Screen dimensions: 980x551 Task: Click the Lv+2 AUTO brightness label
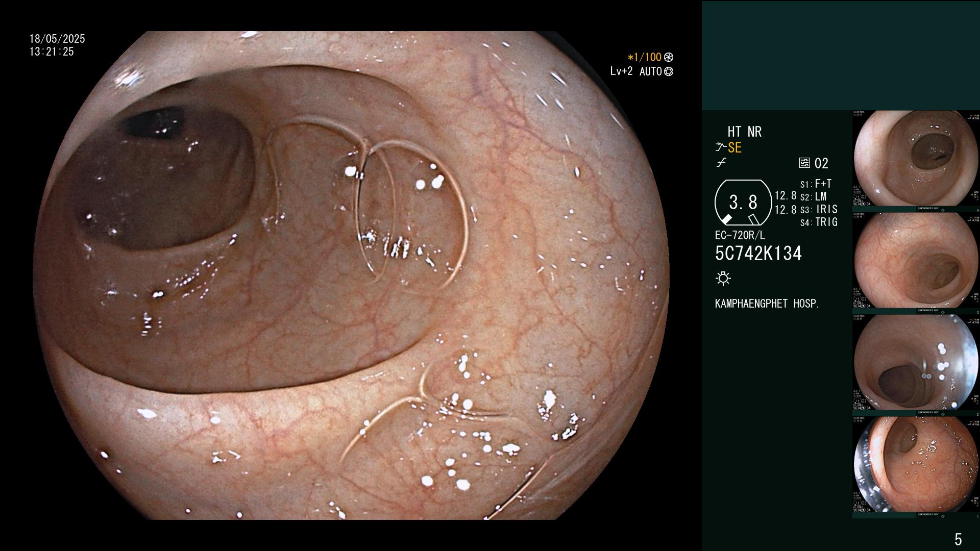pos(636,71)
